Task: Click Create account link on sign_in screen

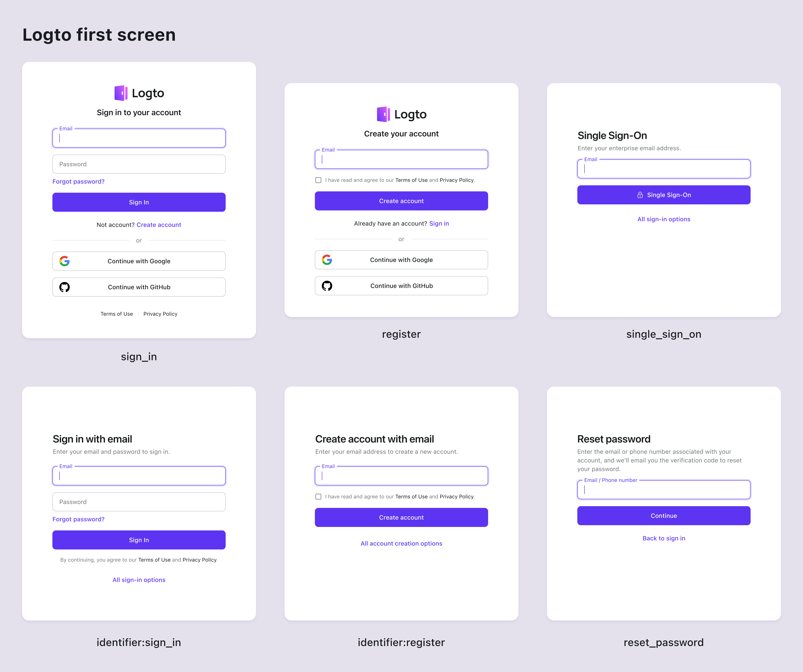Action: 159,225
